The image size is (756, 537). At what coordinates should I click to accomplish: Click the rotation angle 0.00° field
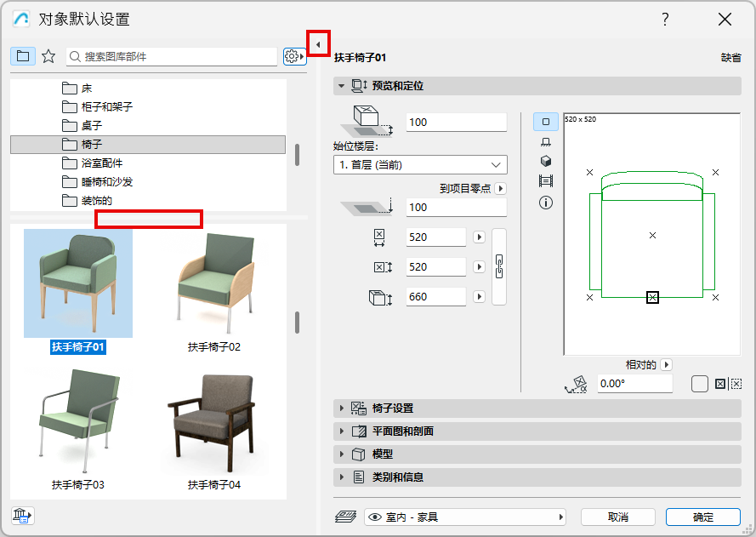click(635, 384)
